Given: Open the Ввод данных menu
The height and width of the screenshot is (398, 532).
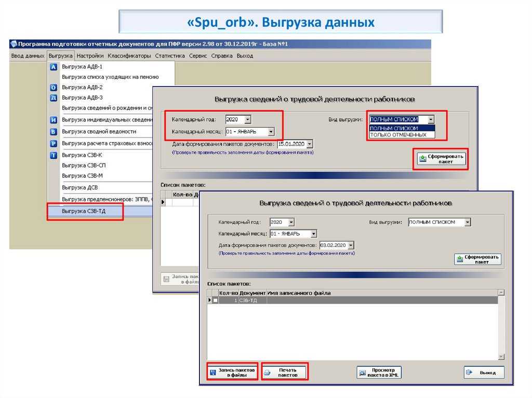Looking at the screenshot, I should coord(28,56).
